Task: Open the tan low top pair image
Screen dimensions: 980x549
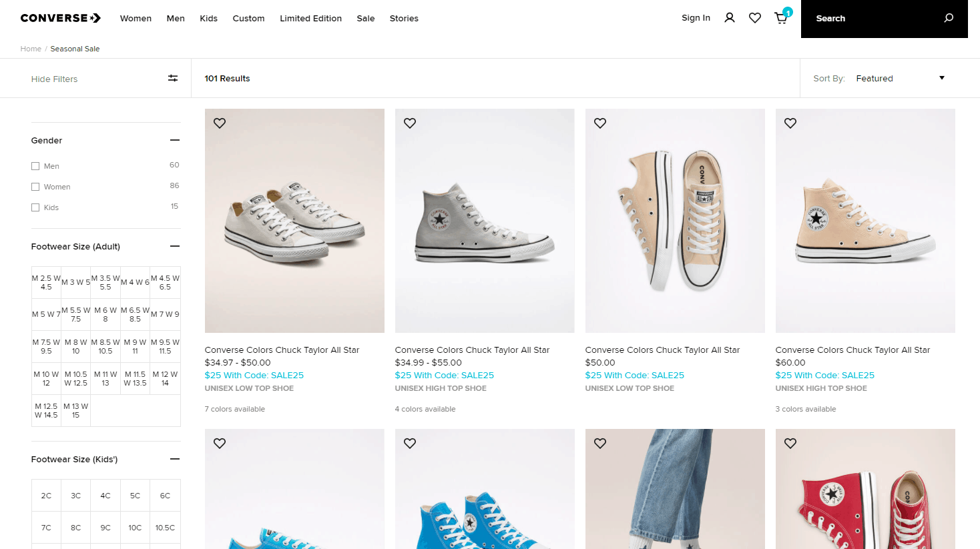Action: (x=675, y=221)
